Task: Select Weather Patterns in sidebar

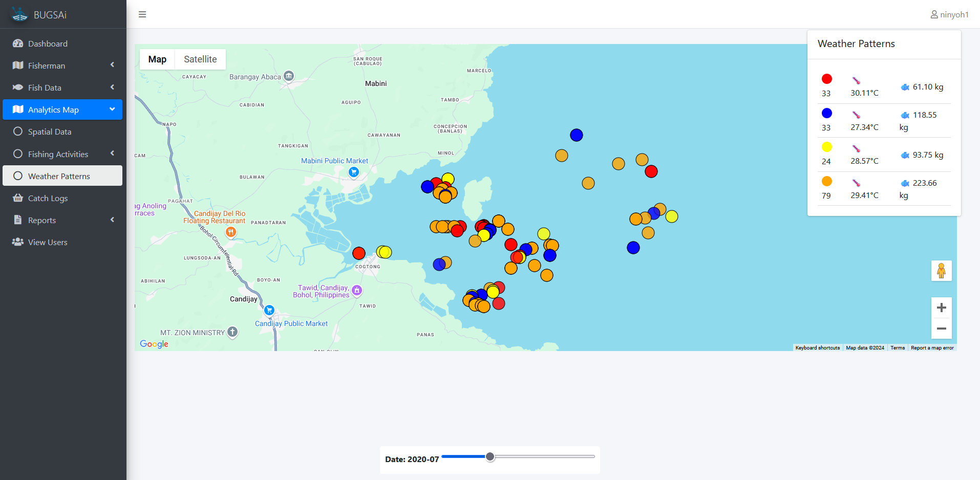Action: (x=59, y=176)
